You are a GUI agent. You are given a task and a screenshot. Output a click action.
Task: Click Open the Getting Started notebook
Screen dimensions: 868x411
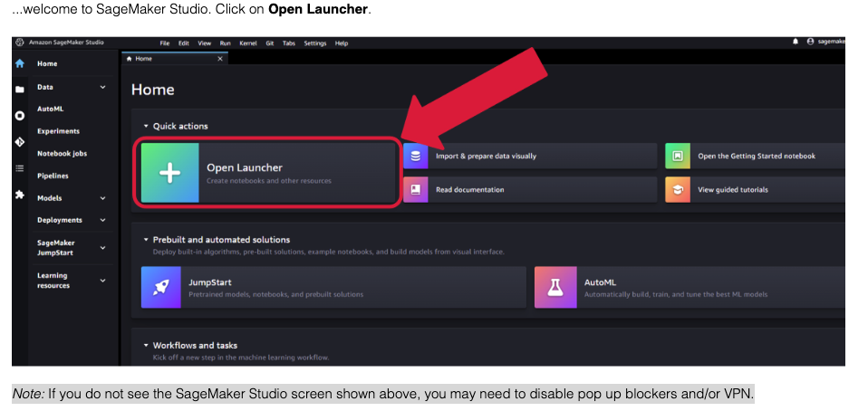point(757,156)
